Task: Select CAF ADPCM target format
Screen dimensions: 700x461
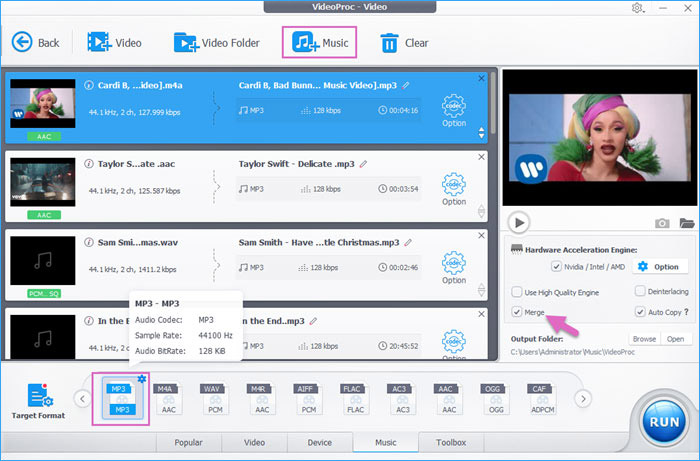Action: [542, 399]
